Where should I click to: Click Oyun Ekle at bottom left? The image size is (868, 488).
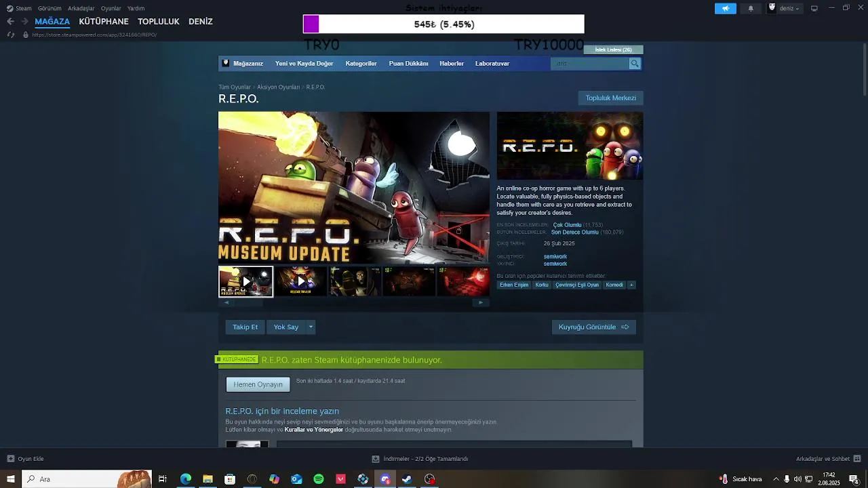pos(26,459)
